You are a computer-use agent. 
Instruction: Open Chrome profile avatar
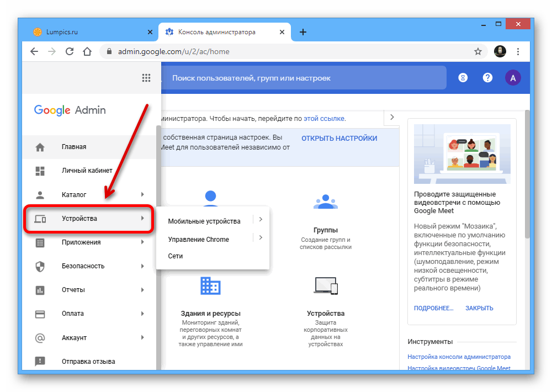tap(500, 51)
